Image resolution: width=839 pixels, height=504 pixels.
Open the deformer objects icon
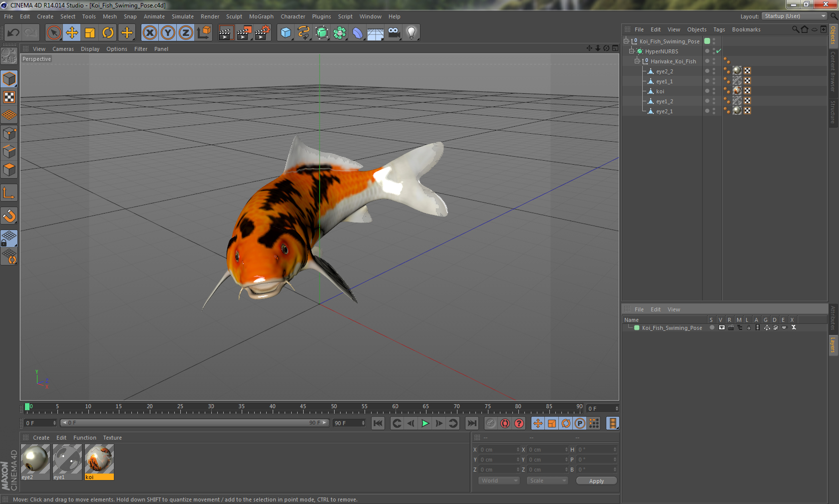(x=358, y=33)
